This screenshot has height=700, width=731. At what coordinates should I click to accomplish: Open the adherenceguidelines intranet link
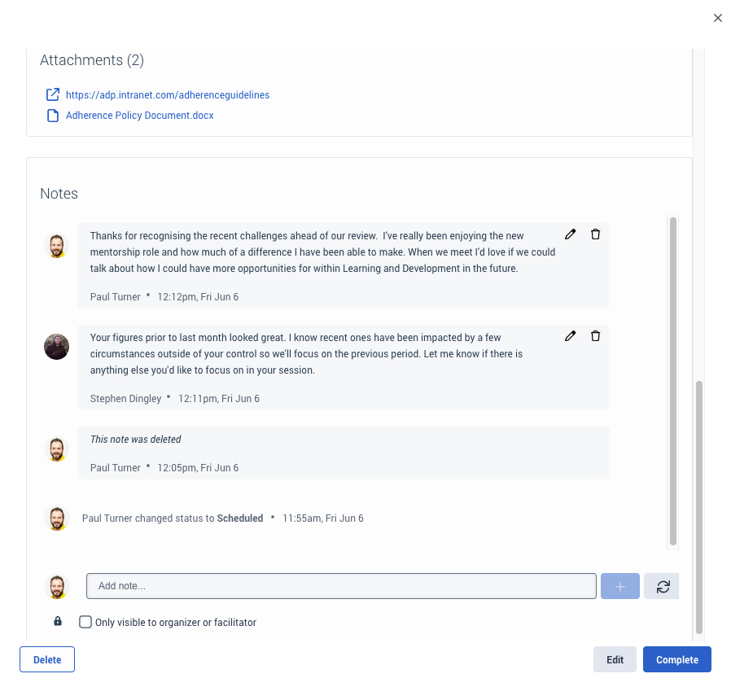pyautogui.click(x=168, y=95)
